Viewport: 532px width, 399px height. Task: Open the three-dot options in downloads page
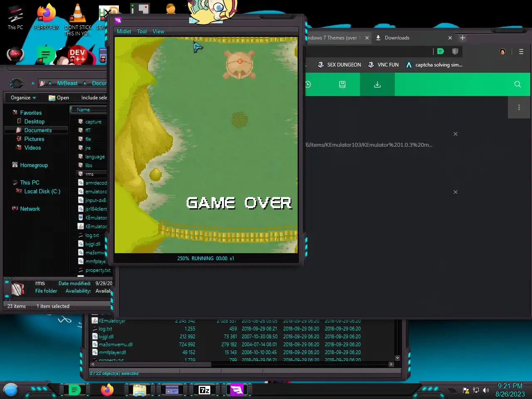519,107
